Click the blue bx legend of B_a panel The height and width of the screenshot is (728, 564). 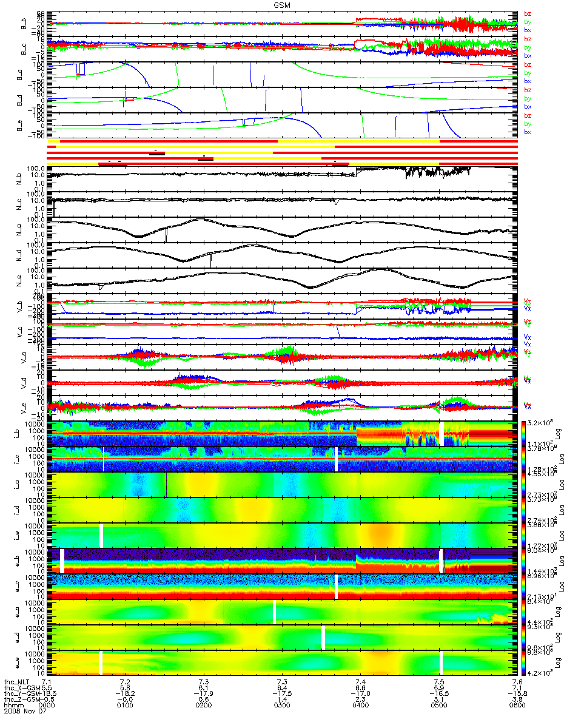point(528,81)
